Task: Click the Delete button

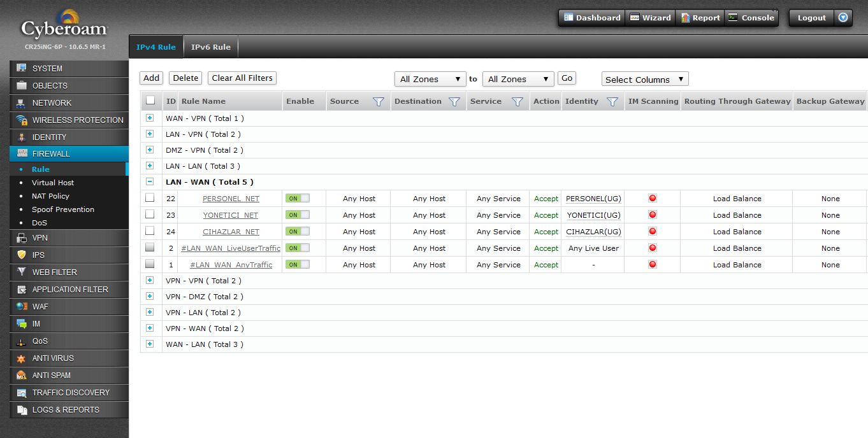Action: point(185,78)
